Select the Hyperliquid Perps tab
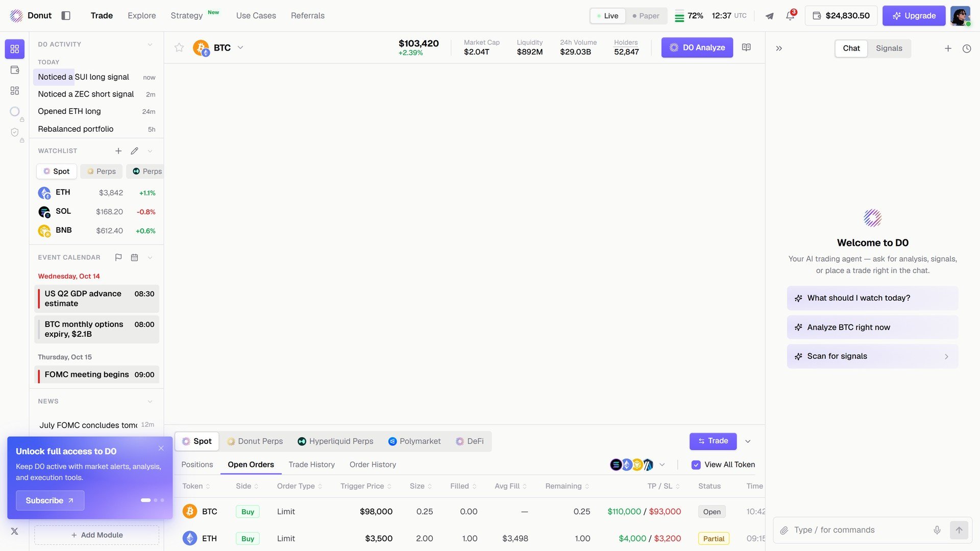Screen dimensions: 980x551 pos(335,441)
